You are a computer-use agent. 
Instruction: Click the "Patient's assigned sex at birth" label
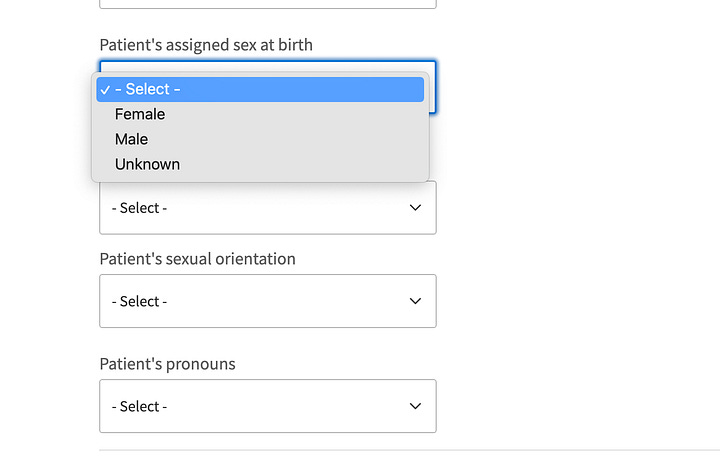coord(206,45)
